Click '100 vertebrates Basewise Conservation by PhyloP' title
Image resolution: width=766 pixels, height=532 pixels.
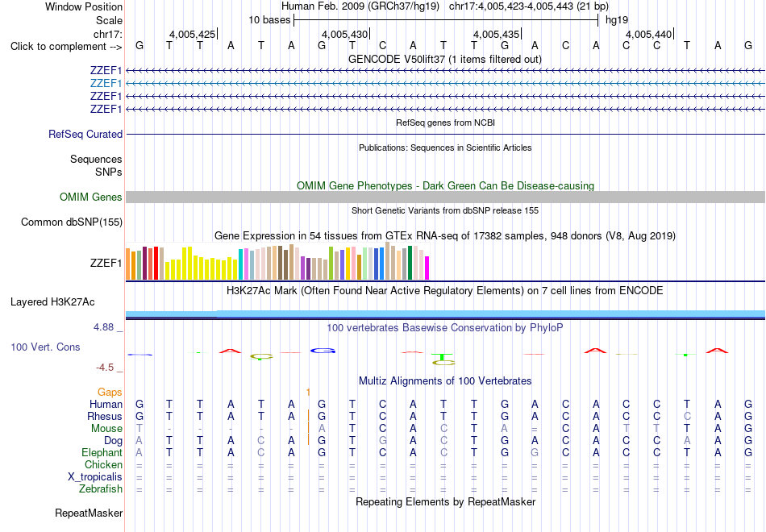[x=445, y=328]
